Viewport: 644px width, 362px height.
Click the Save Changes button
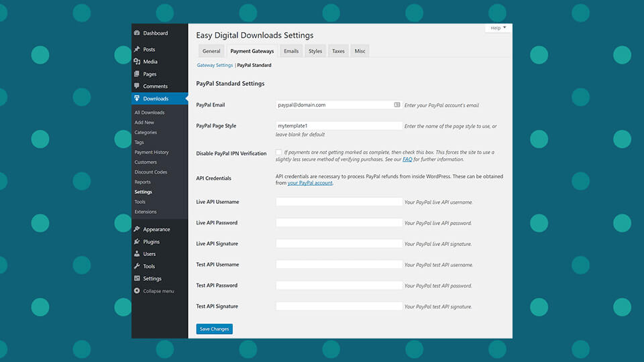point(214,328)
